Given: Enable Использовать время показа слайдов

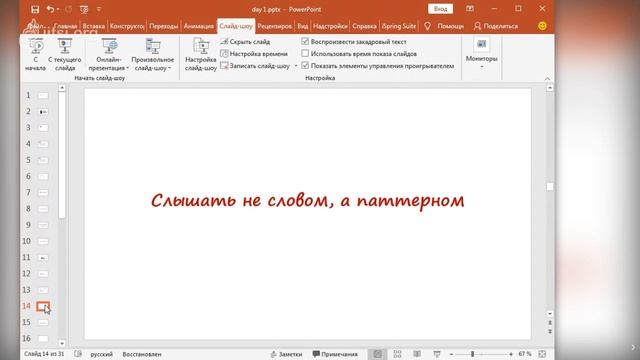Looking at the screenshot, I should pyautogui.click(x=305, y=53).
